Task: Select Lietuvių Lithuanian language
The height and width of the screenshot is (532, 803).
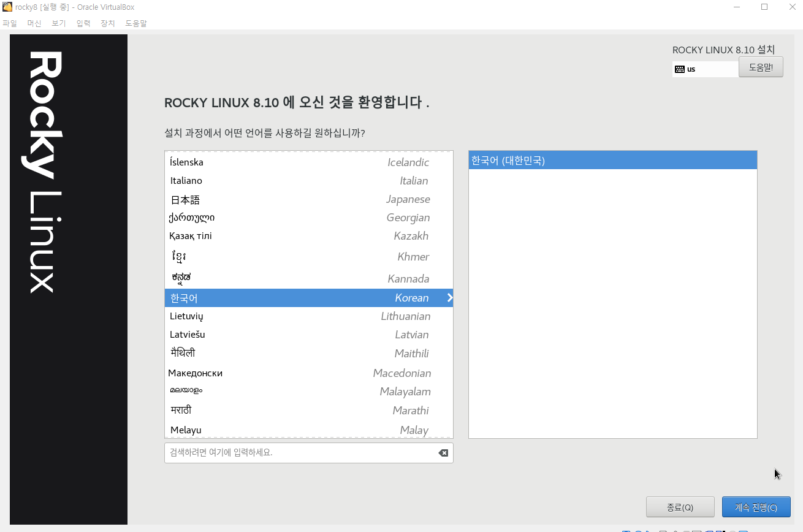Action: coord(309,316)
